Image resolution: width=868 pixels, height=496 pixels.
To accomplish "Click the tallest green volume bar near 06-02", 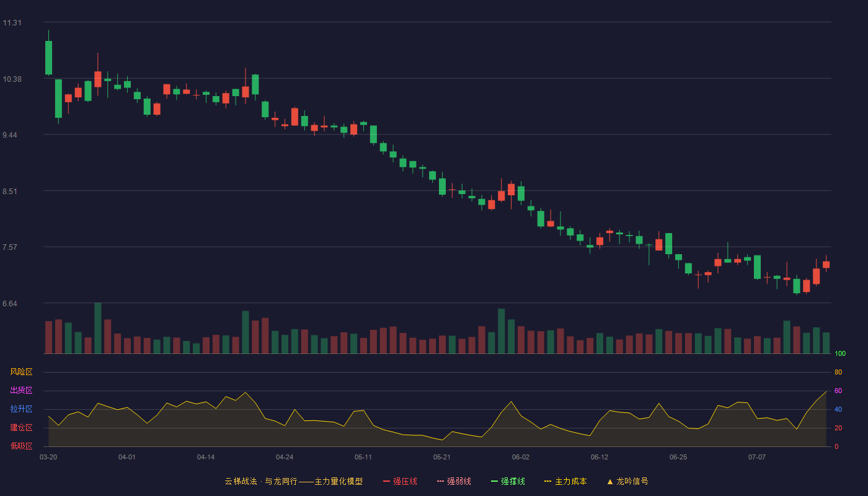I will pos(501,331).
